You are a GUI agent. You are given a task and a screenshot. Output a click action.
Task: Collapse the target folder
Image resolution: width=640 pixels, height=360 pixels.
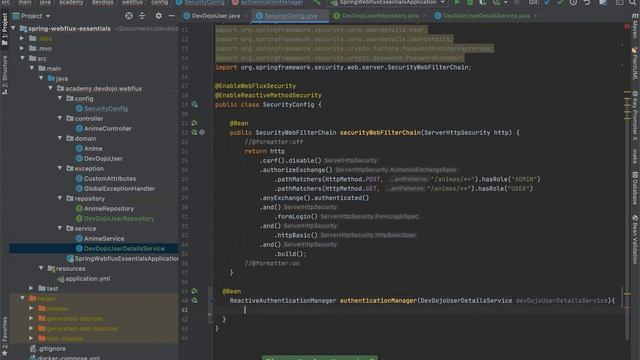22,298
